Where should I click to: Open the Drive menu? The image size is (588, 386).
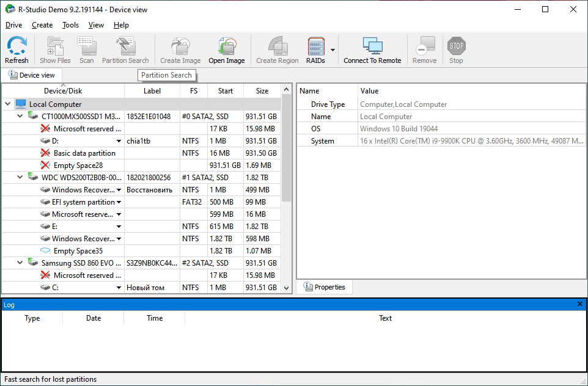[14, 25]
